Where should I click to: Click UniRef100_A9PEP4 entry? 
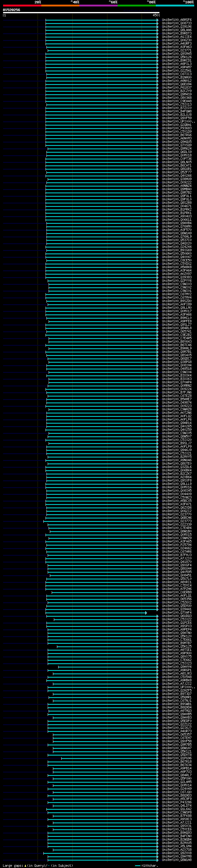click(x=176, y=629)
